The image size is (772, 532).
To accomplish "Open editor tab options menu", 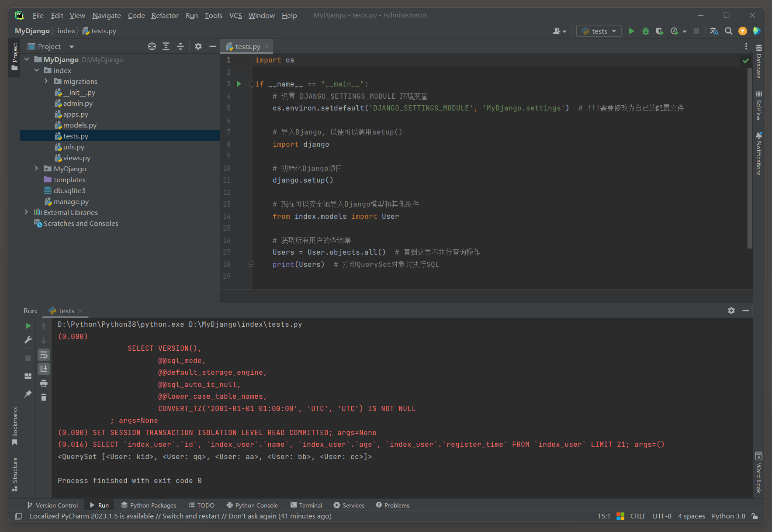I will click(746, 46).
